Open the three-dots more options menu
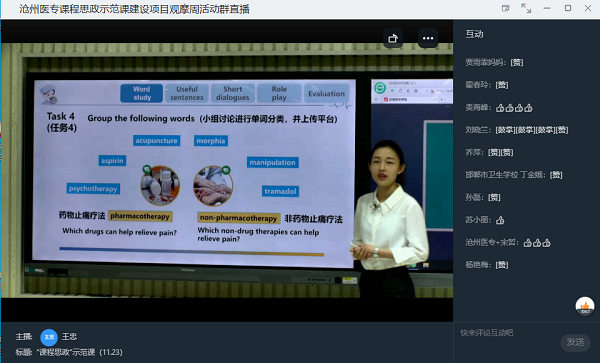 pyautogui.click(x=428, y=38)
